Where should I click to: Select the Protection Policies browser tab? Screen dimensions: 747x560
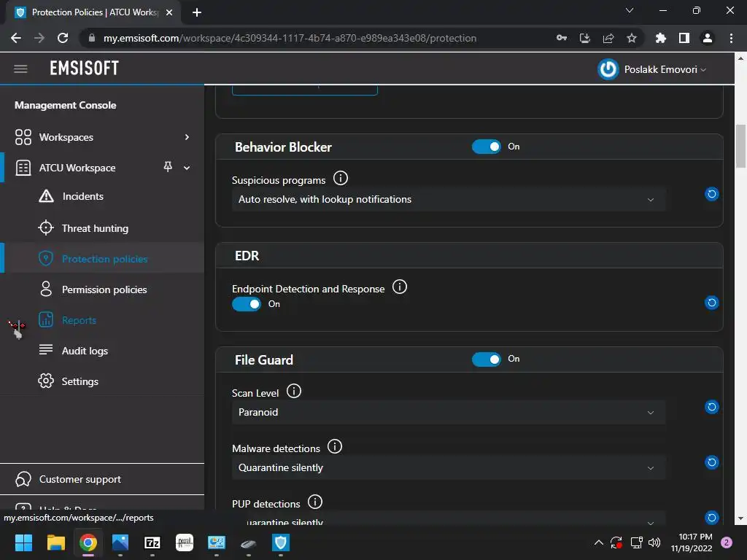pyautogui.click(x=93, y=12)
